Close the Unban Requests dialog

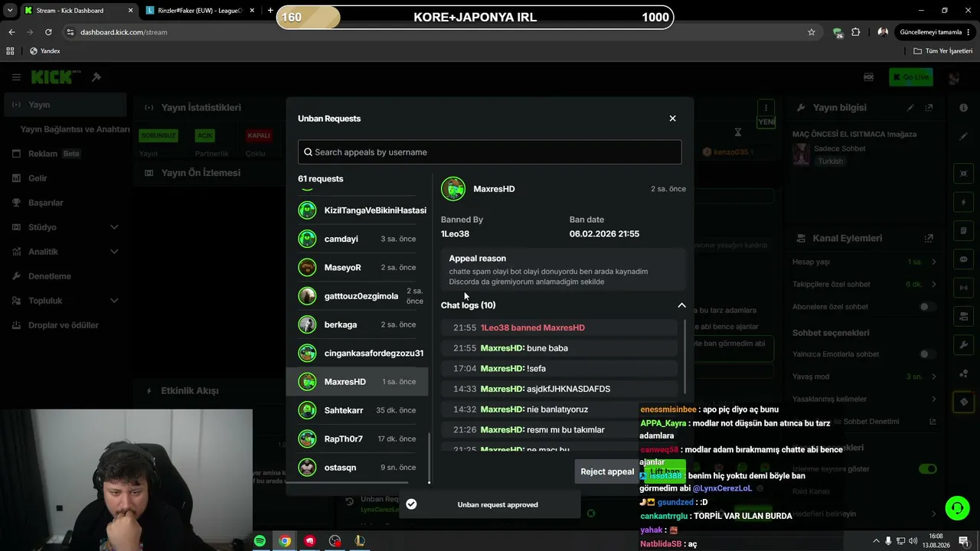pyautogui.click(x=672, y=119)
